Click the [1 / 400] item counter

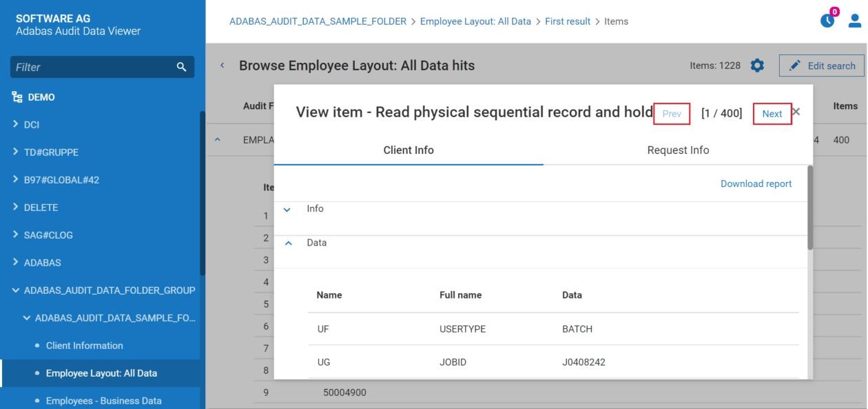point(721,114)
